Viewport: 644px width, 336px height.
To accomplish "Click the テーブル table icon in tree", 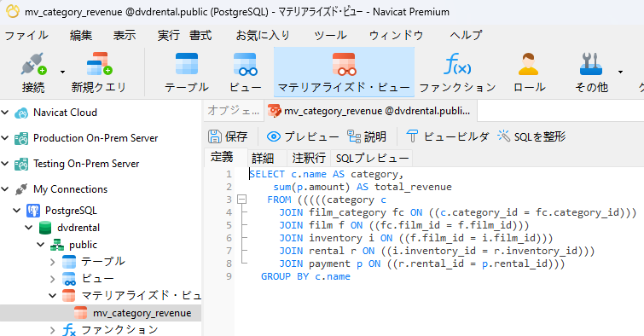I will tap(68, 262).
